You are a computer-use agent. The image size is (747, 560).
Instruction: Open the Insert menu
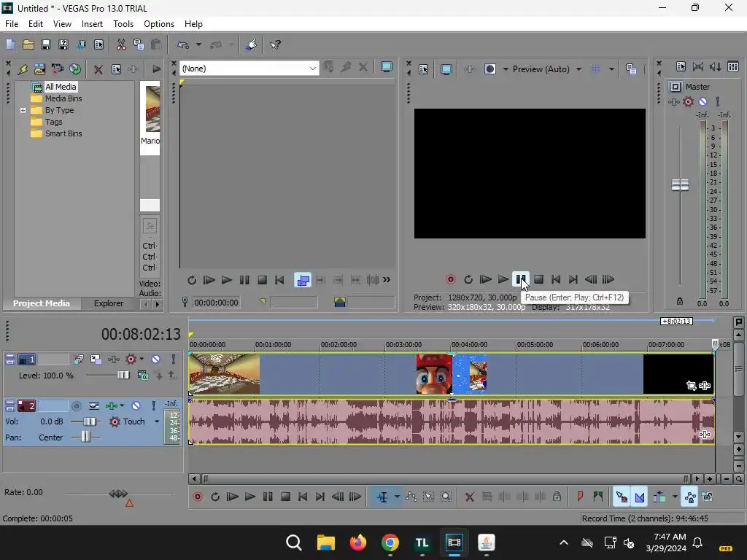(x=92, y=24)
